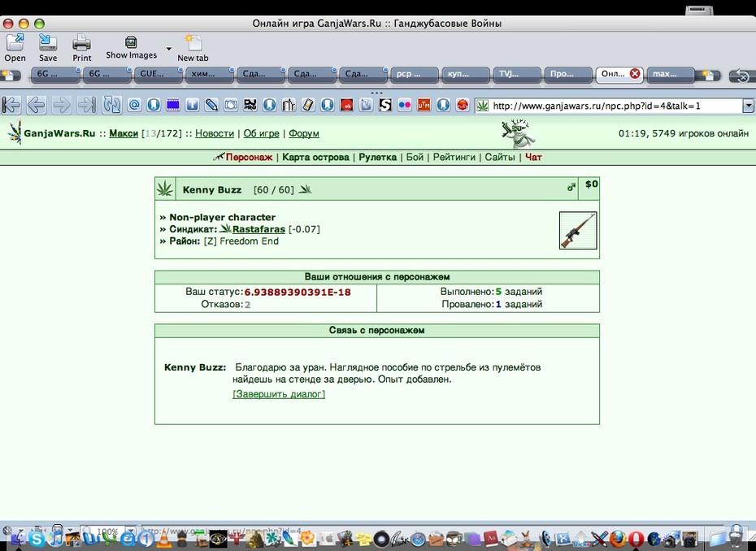Image resolution: width=756 pixels, height=551 pixels.
Task: Open Firefox from the Dock
Action: point(617,539)
